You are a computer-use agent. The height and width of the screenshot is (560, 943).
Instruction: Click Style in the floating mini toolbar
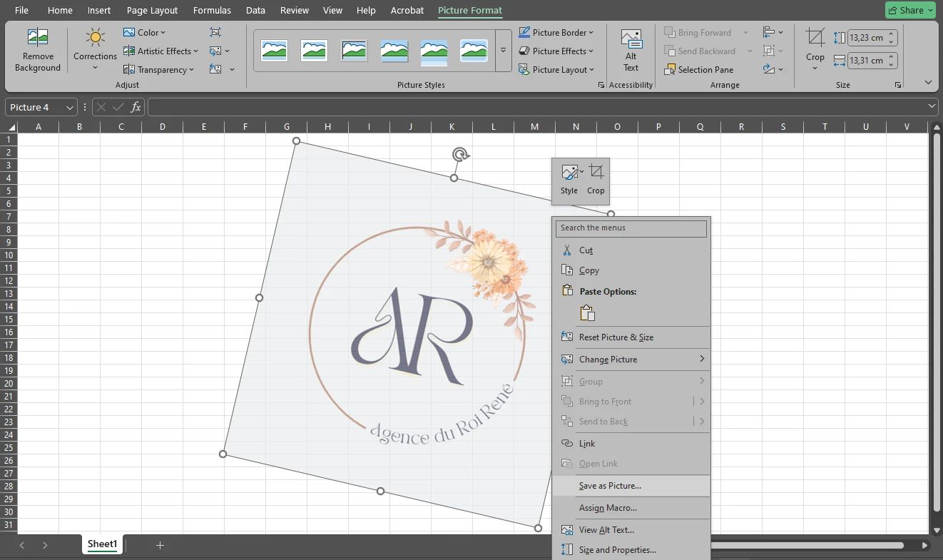[x=569, y=180]
